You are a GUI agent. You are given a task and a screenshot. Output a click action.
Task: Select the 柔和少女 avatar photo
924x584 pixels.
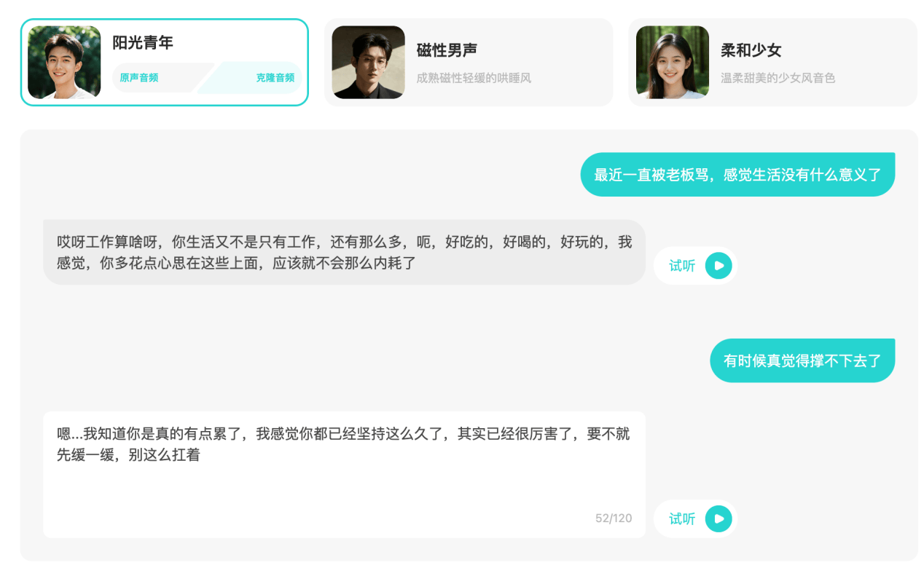(x=672, y=63)
